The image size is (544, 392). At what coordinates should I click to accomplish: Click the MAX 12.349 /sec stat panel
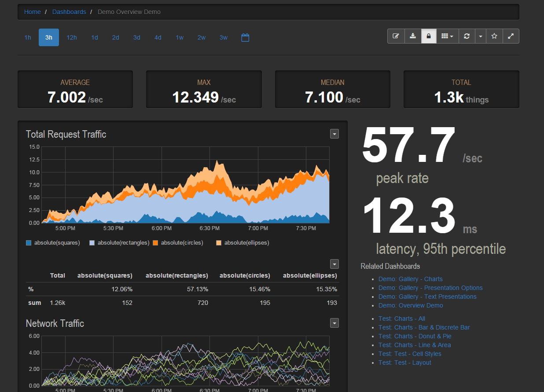click(204, 89)
